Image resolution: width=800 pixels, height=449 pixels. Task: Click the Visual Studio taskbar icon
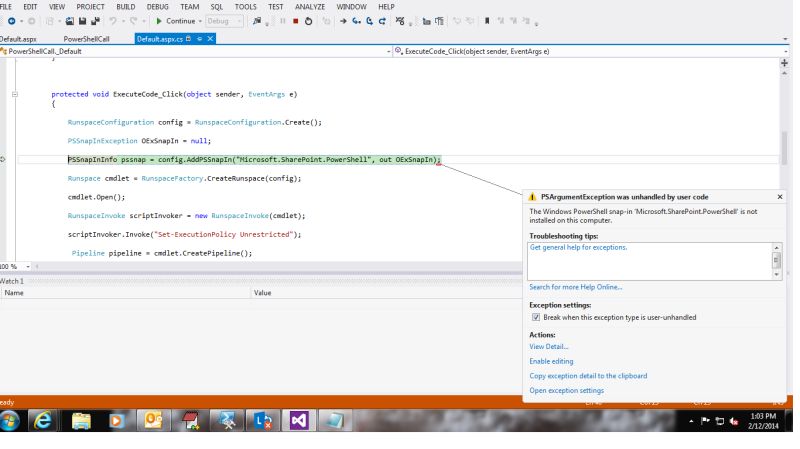tap(298, 420)
